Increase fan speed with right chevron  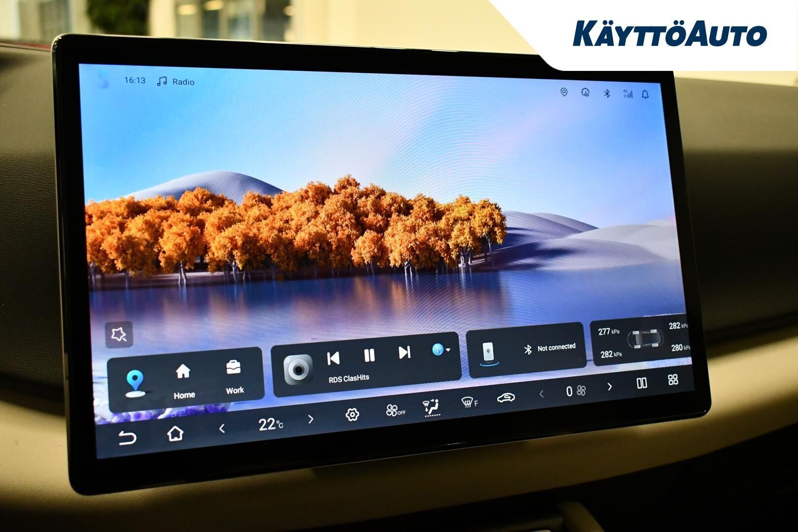(x=610, y=387)
